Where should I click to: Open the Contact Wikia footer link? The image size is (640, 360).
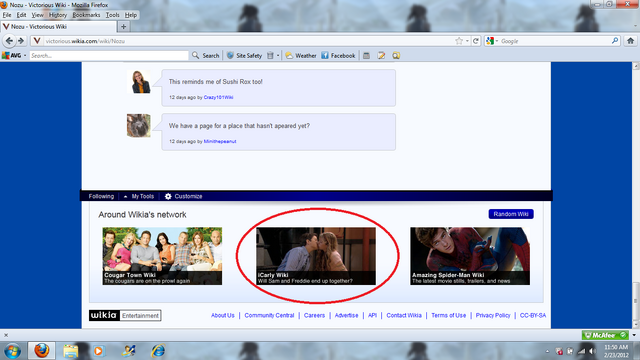pyautogui.click(x=404, y=316)
